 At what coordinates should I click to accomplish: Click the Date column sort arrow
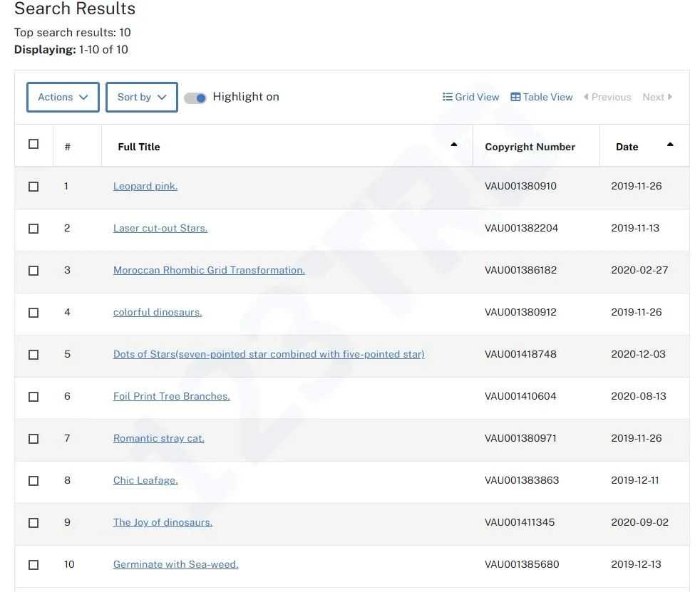click(x=670, y=145)
